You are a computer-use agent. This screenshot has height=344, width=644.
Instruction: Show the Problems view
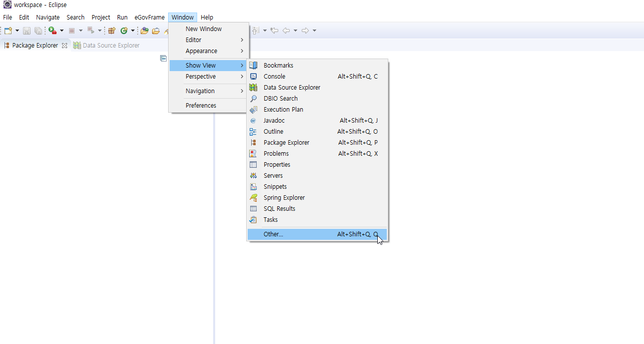point(317,154)
